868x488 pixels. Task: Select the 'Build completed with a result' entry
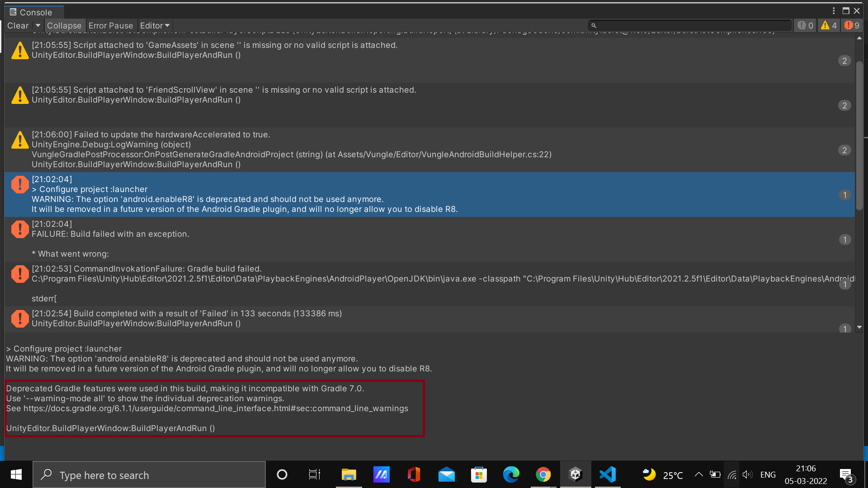429,320
